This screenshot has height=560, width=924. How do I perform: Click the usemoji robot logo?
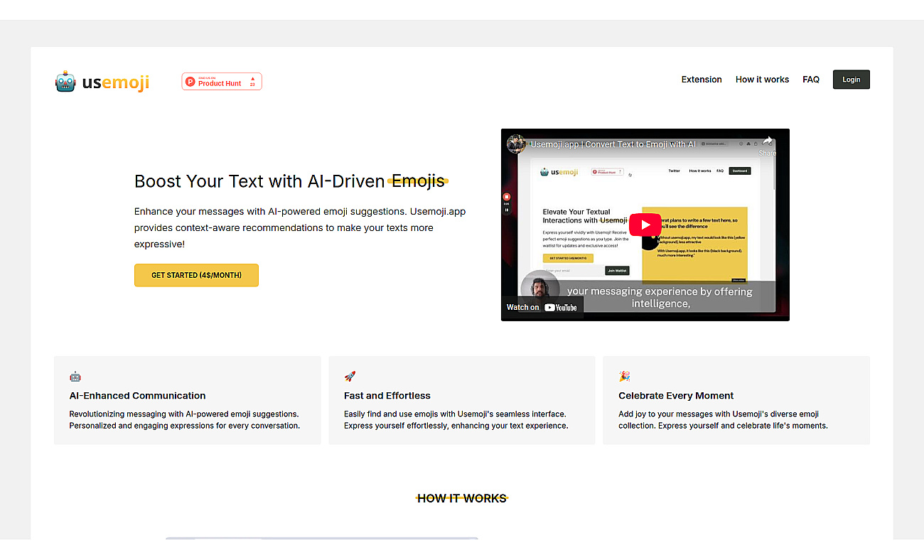point(65,82)
